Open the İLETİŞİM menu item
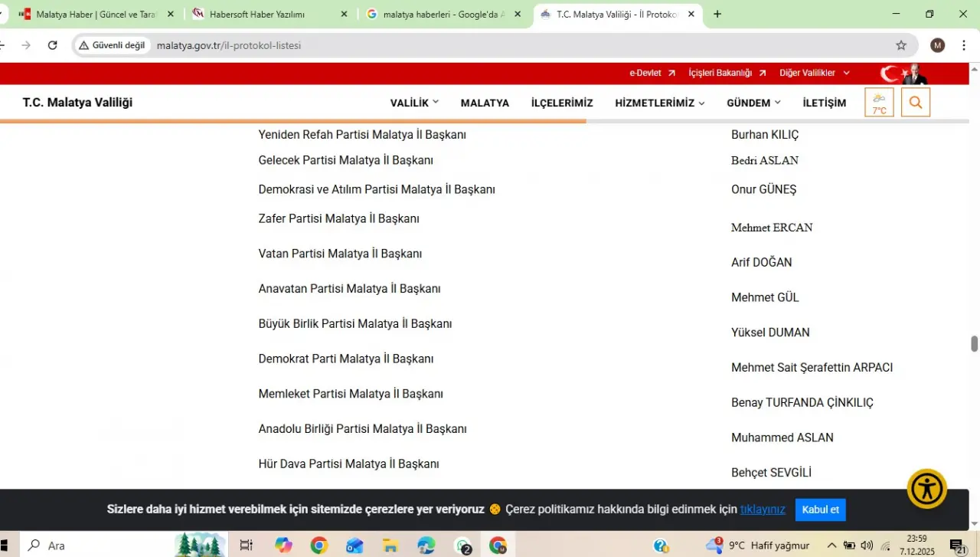 pos(824,103)
